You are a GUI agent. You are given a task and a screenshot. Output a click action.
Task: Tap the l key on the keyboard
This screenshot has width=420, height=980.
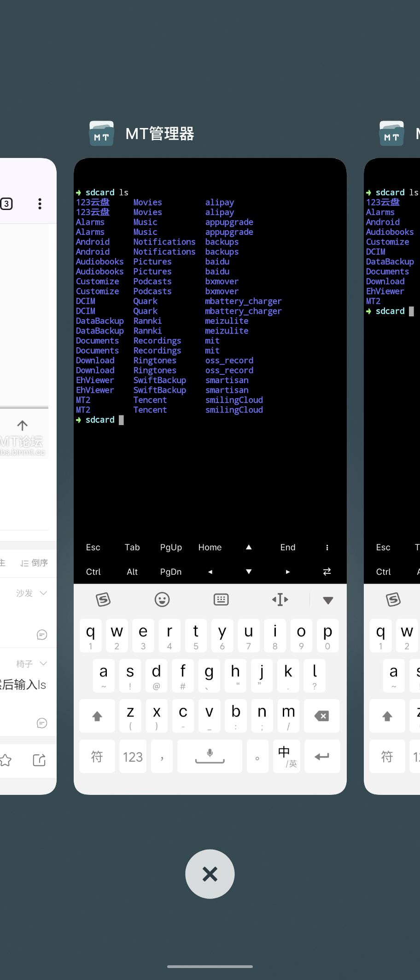(315, 676)
